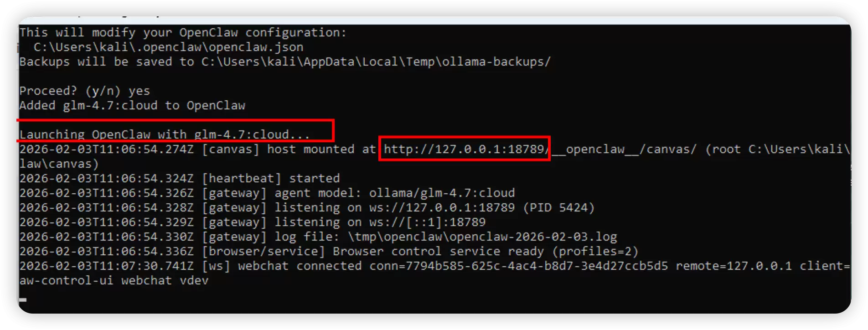This screenshot has width=868, height=330.
Task: Click the "[heartbeat] started" log entry
Action: (x=271, y=178)
